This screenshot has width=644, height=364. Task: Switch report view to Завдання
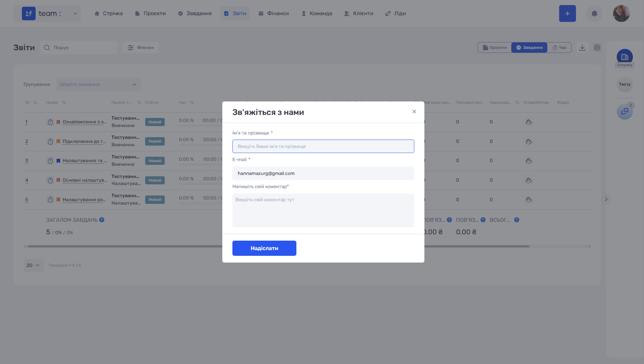point(529,48)
